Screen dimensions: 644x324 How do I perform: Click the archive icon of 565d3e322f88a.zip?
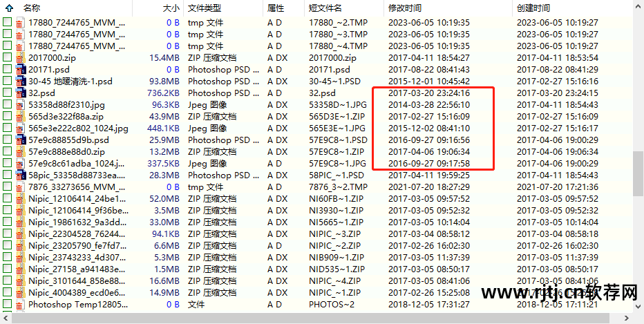[20, 116]
